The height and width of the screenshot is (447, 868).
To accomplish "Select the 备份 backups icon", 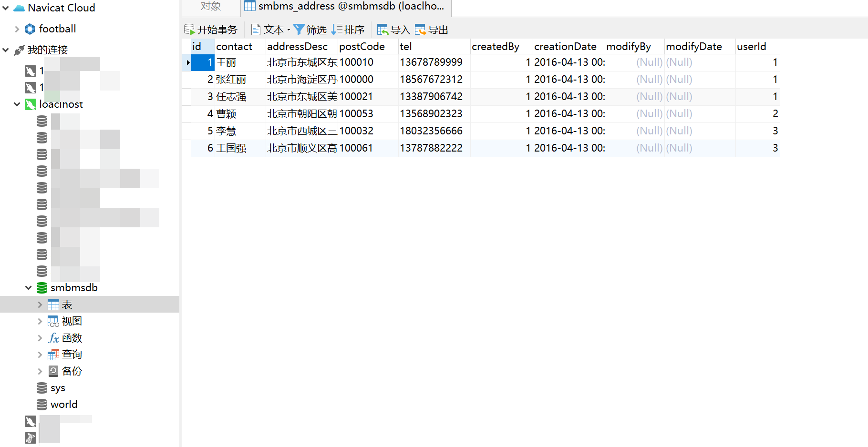I will (53, 371).
